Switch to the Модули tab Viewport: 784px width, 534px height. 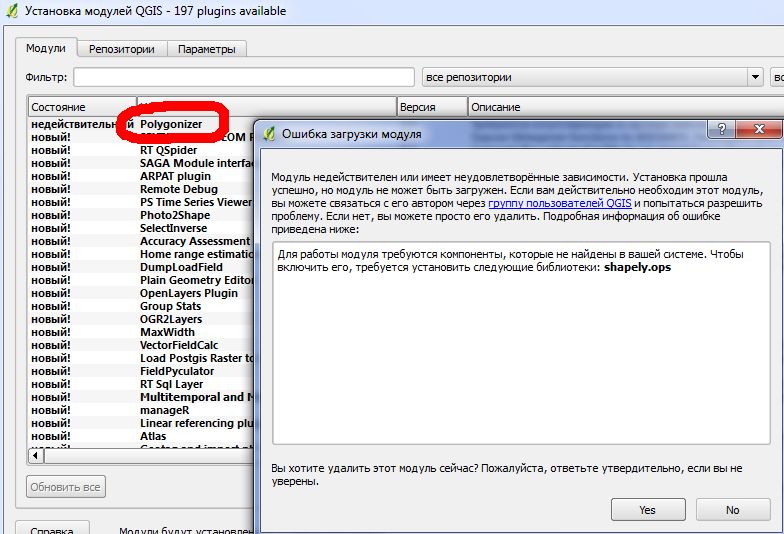coord(46,48)
